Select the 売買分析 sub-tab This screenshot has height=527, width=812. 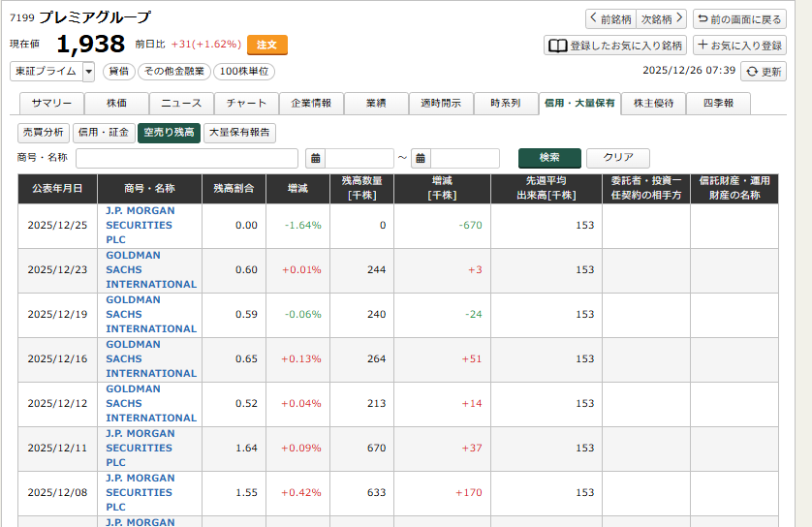coord(44,133)
